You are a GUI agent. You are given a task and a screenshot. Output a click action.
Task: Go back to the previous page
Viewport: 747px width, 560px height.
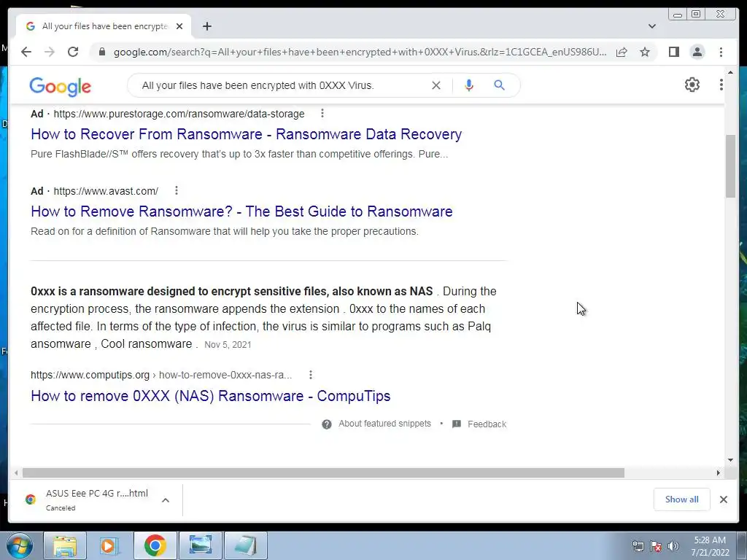26,52
